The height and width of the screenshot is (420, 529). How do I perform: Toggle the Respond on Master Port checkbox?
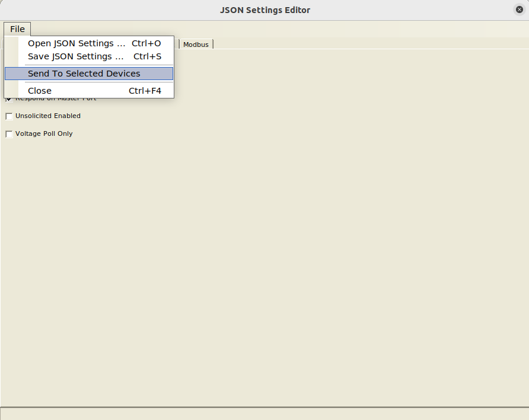(9, 99)
